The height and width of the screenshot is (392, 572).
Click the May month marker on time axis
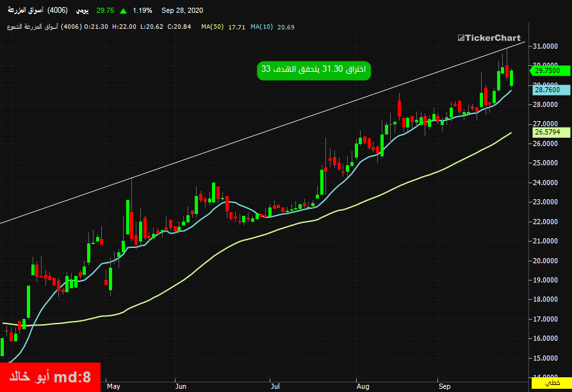[113, 386]
